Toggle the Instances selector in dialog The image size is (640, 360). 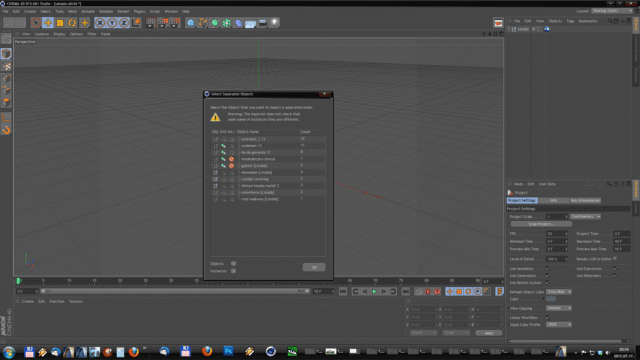pyautogui.click(x=233, y=271)
